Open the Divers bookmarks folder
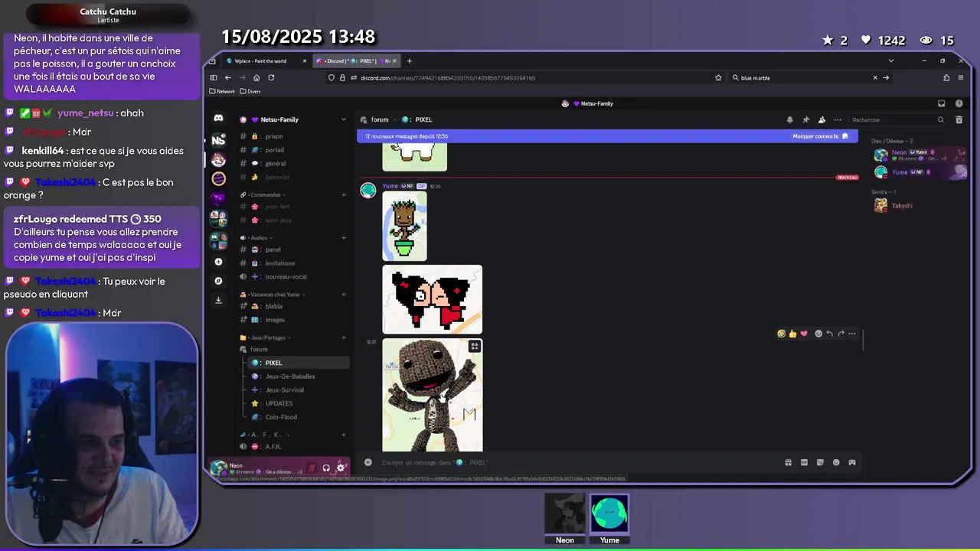The image size is (980, 551). tap(250, 91)
